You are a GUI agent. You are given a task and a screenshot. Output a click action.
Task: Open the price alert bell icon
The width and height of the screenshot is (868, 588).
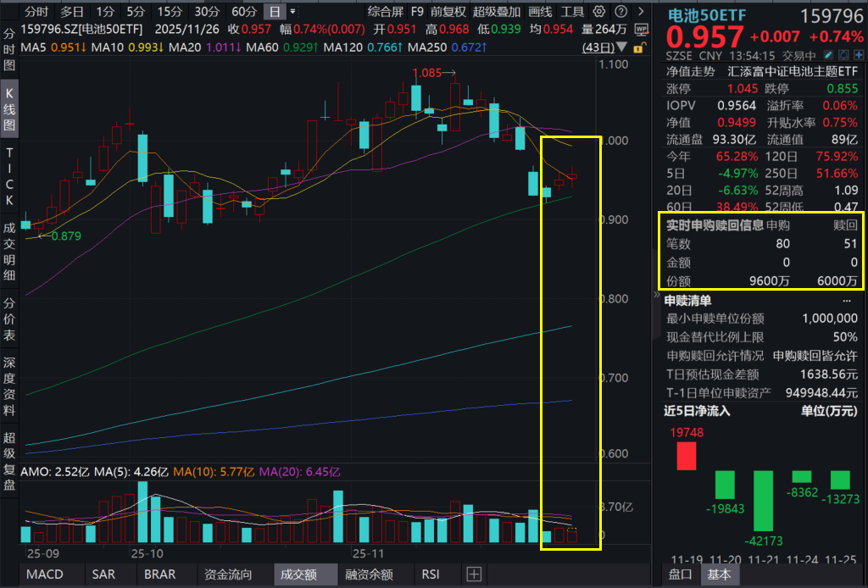click(x=843, y=54)
